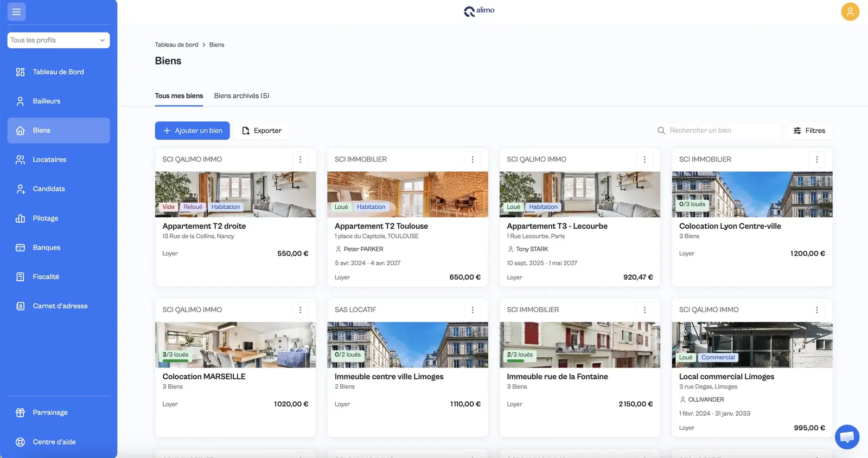Focus the Rechercher un bien field
This screenshot has width=868, height=458.
(717, 131)
